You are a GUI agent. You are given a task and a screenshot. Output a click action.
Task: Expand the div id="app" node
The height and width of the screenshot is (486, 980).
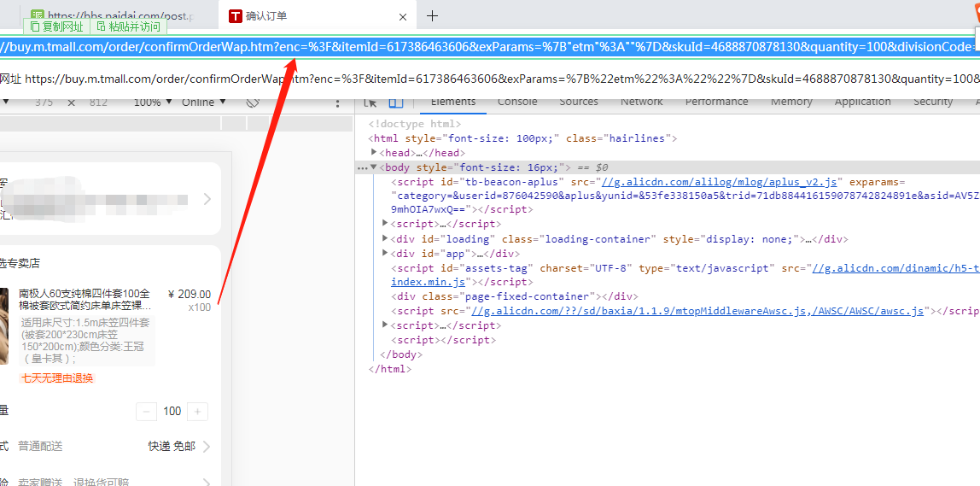tap(385, 254)
